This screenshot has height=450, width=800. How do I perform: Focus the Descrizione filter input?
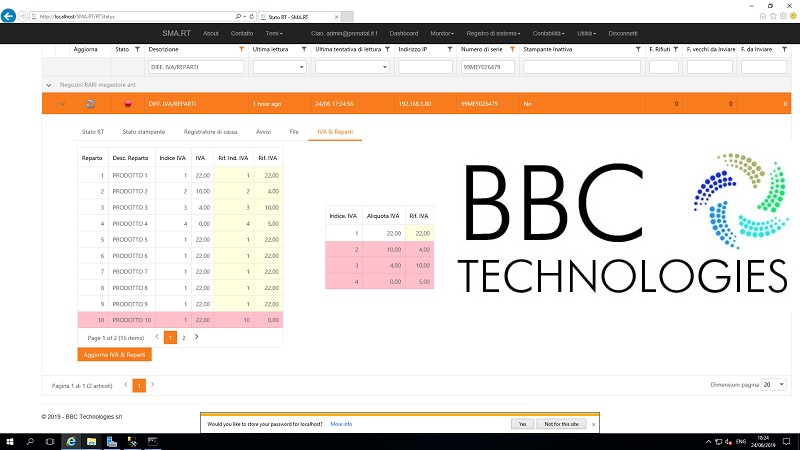tap(196, 67)
